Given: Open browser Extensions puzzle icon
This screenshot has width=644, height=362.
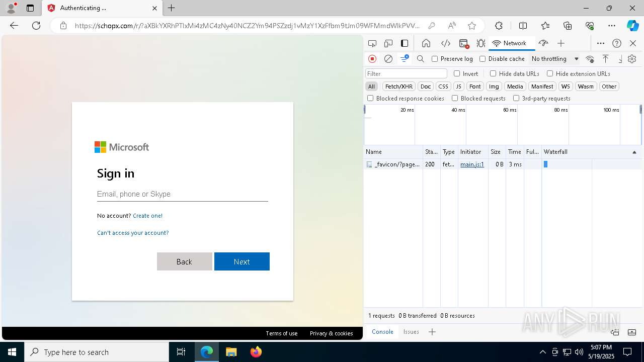Looking at the screenshot, I should point(499,26).
